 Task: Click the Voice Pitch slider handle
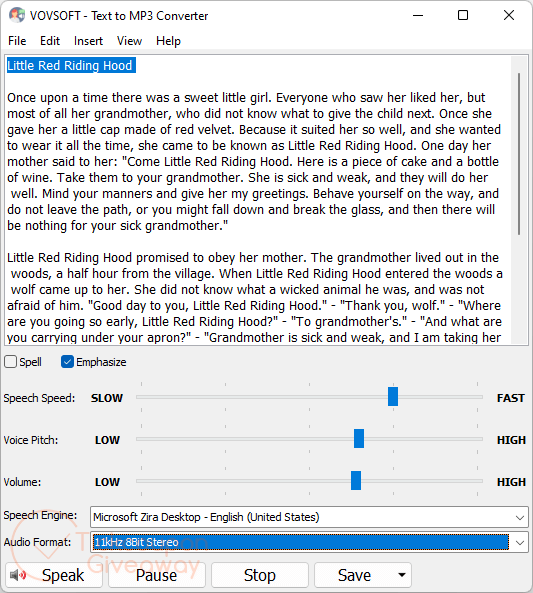[x=359, y=438]
